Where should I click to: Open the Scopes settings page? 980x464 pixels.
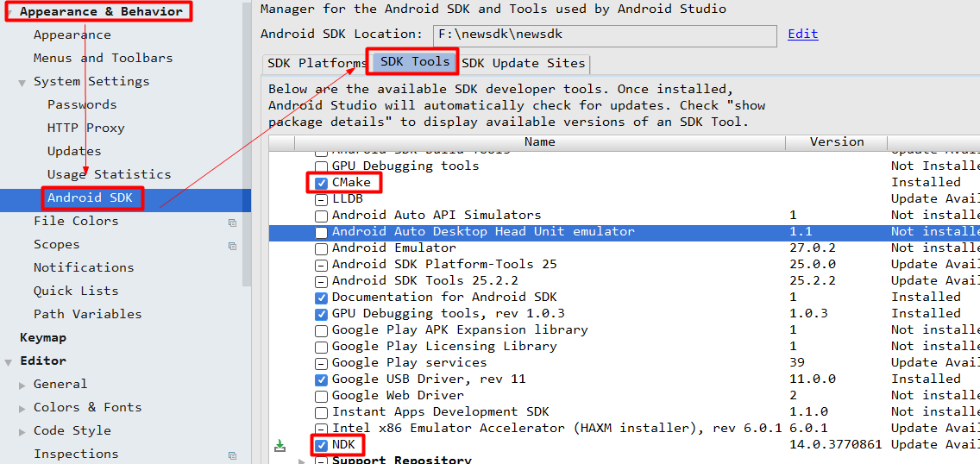[57, 245]
